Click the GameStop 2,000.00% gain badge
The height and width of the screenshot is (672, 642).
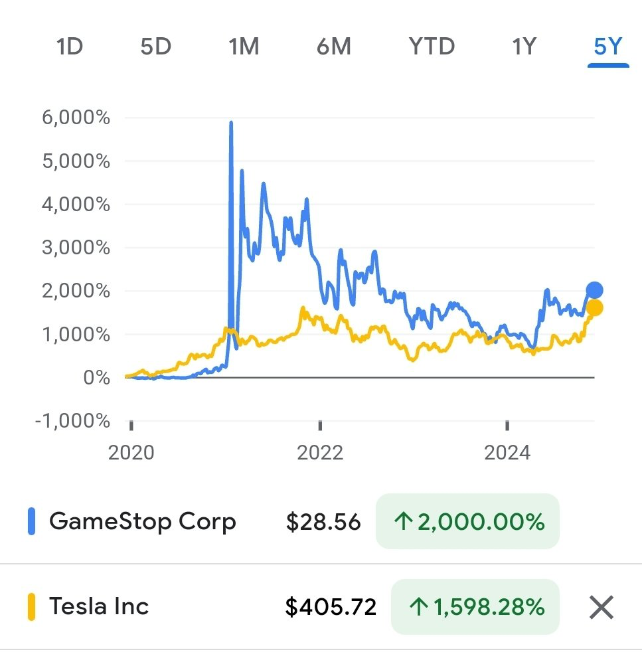coord(467,522)
